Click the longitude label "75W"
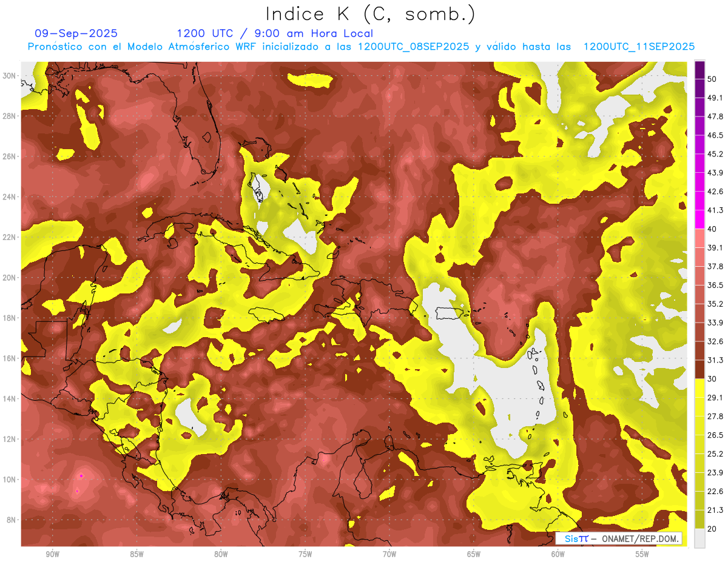The height and width of the screenshot is (562, 728). pos(305,554)
